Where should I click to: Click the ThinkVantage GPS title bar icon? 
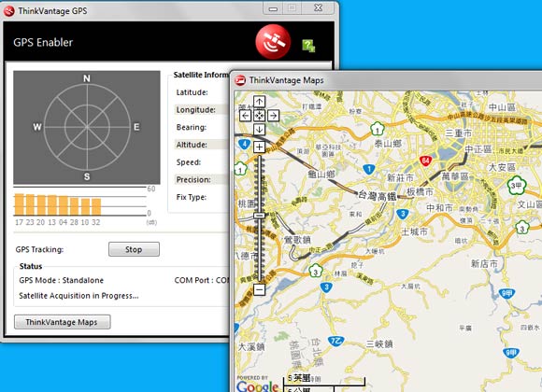click(9, 11)
